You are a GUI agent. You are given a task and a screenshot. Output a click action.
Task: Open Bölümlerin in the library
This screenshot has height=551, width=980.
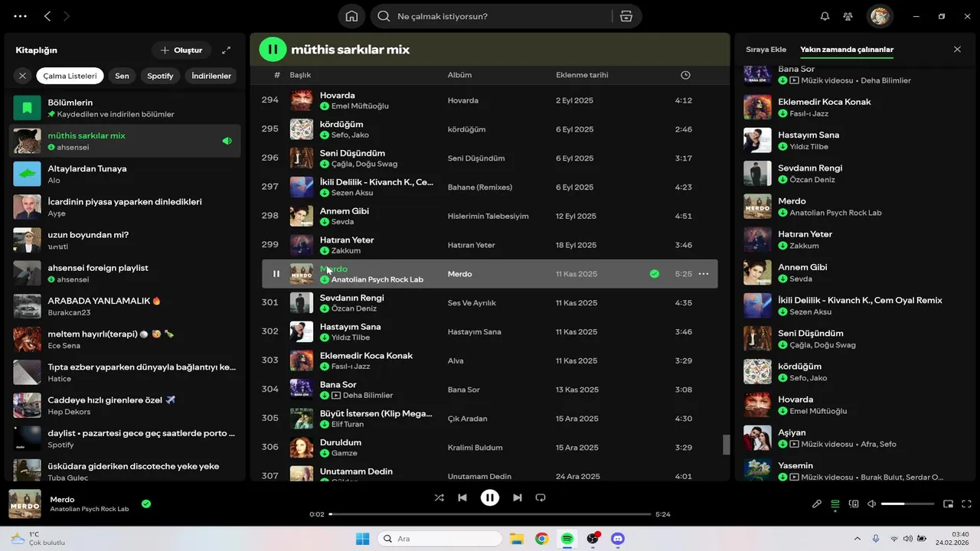pos(125,108)
